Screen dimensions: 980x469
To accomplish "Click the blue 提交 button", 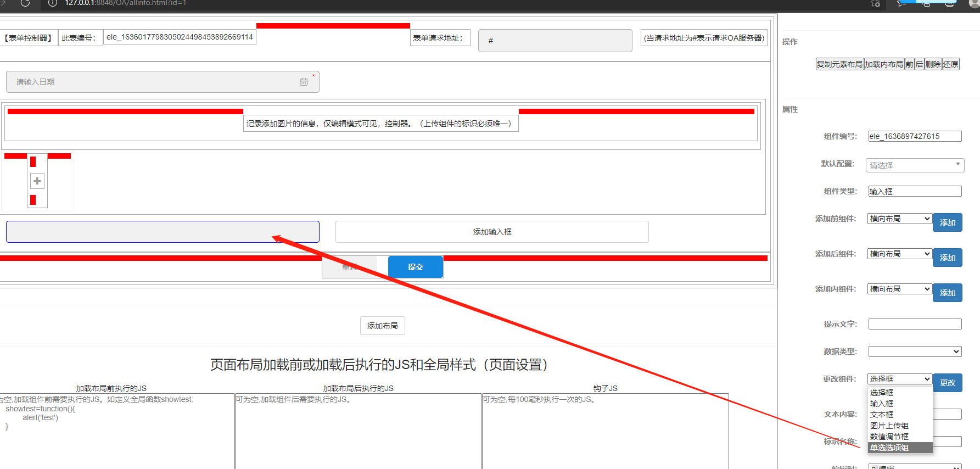I will tap(416, 267).
